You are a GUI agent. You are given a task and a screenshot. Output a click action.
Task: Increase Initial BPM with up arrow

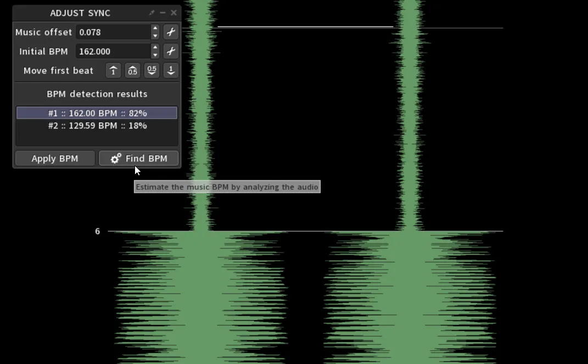pyautogui.click(x=155, y=48)
